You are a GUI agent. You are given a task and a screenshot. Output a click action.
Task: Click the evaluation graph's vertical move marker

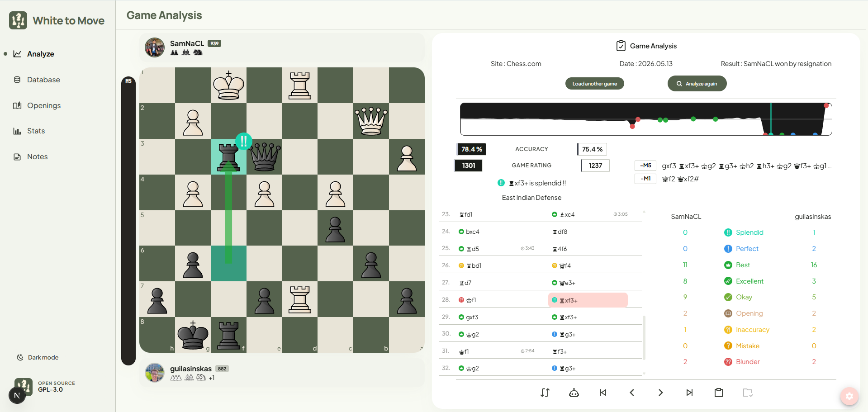tap(771, 119)
